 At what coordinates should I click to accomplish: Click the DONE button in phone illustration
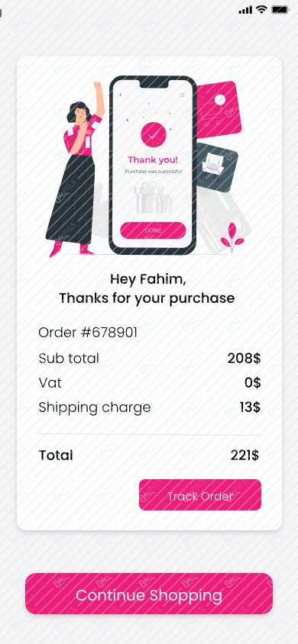pos(153,230)
